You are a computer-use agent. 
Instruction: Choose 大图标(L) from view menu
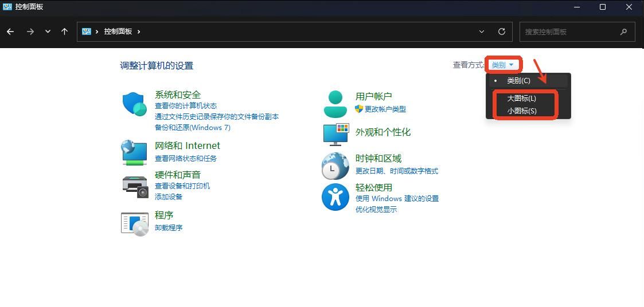521,99
